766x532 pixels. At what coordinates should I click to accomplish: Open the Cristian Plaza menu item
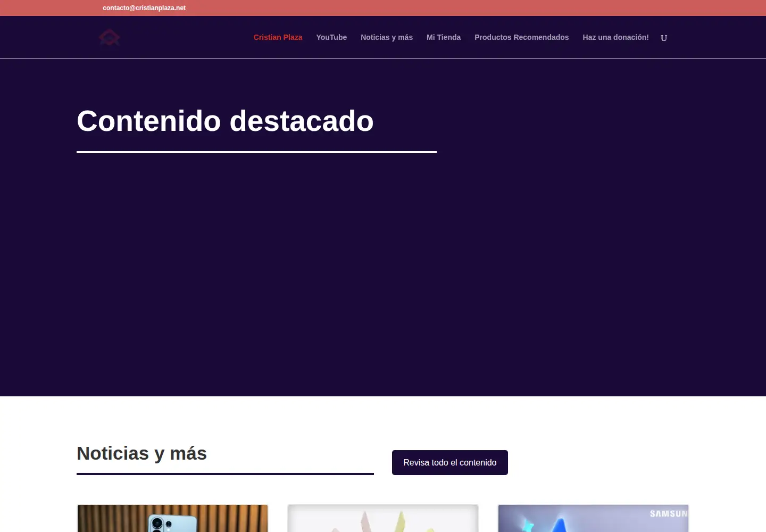coord(278,37)
